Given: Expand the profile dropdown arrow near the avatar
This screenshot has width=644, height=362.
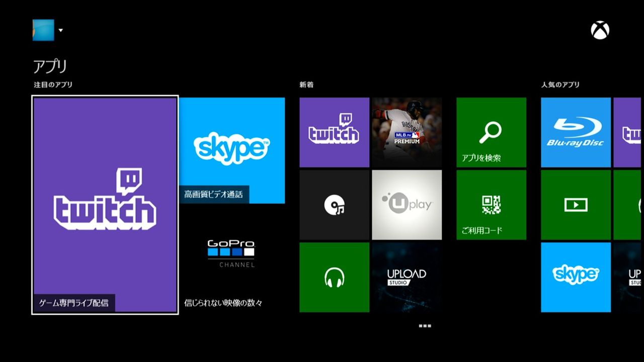Looking at the screenshot, I should (60, 30).
